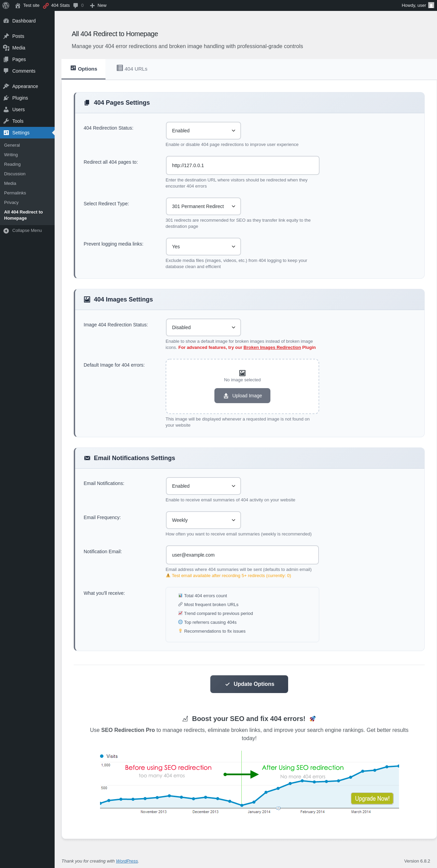Open Prevent logging media links dropdown
Viewport: 437px width, 868px height.
(x=203, y=247)
